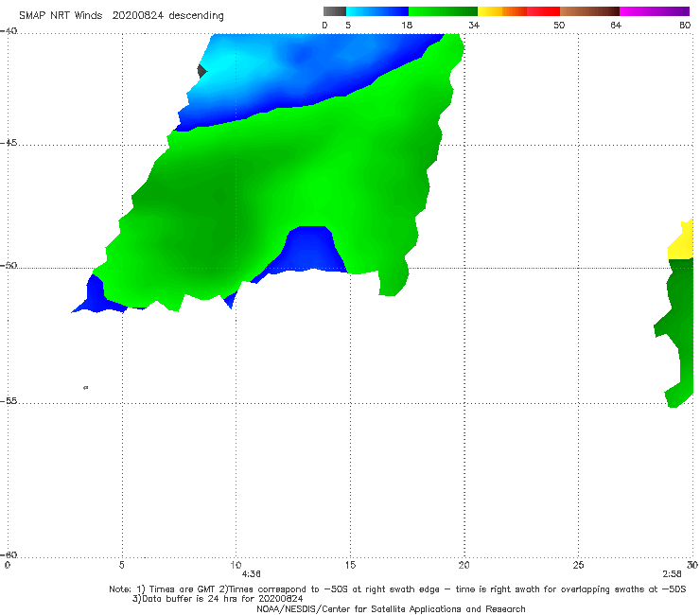Click the "-40" latitude axis label

tap(9, 31)
